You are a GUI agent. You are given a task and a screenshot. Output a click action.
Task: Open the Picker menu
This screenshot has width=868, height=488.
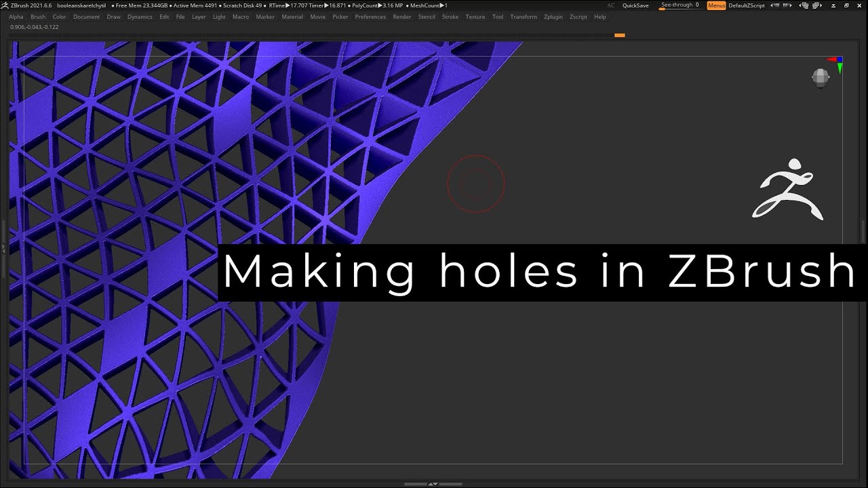pos(340,17)
